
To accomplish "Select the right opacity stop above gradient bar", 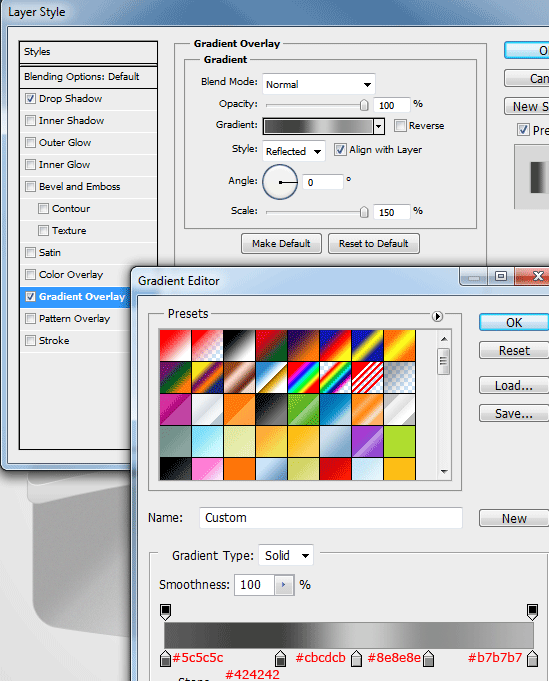I will tap(532, 612).
